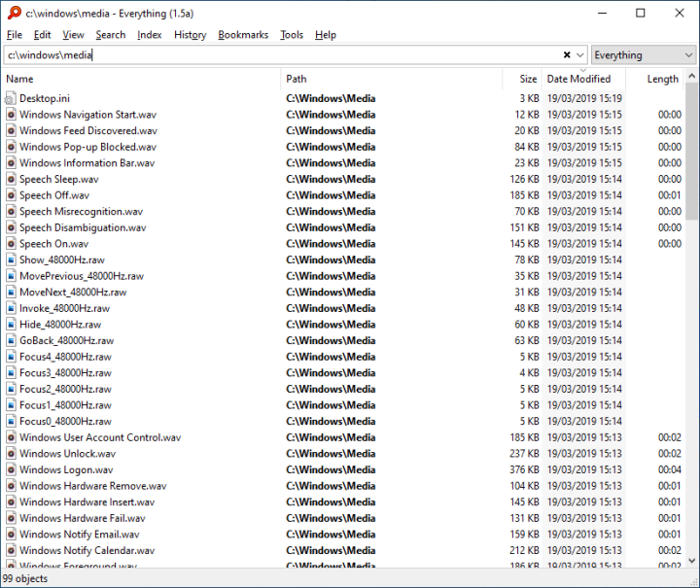
Task: Click the vertical scrollbar thumb
Action: 691,156
